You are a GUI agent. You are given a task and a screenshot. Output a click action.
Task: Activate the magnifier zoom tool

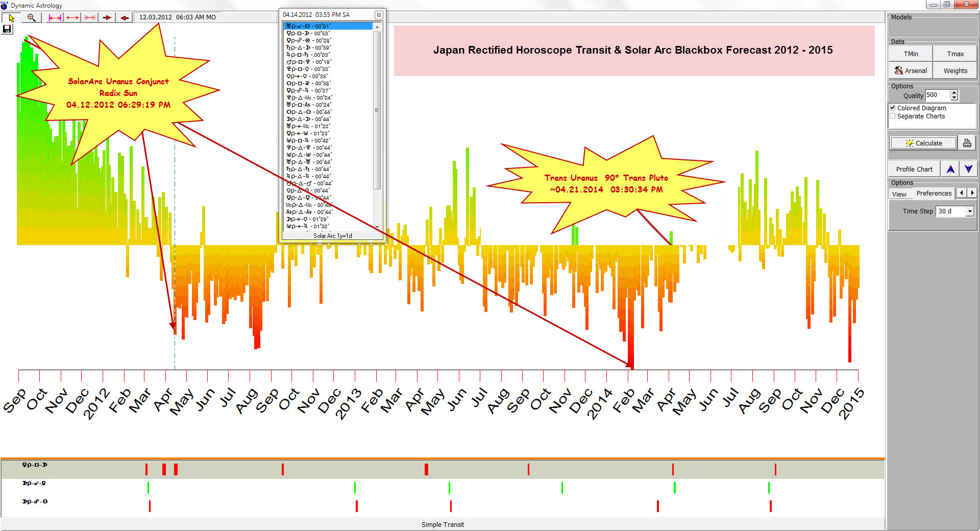point(32,18)
